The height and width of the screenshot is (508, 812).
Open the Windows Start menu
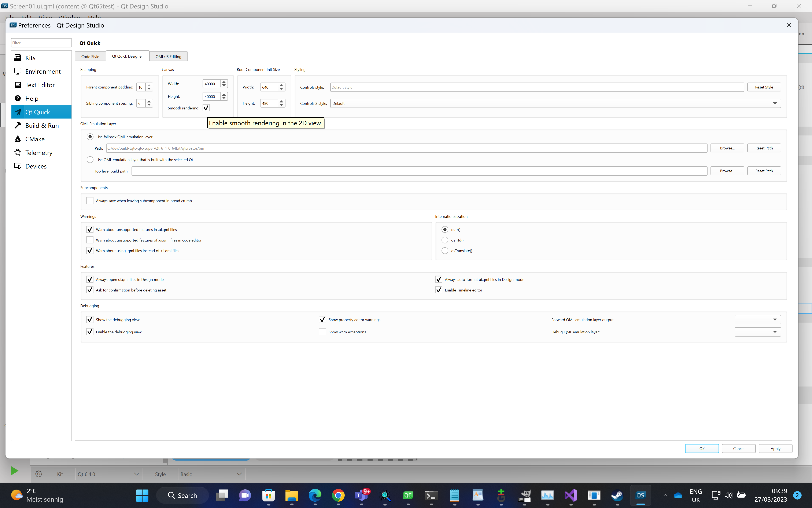(x=142, y=495)
